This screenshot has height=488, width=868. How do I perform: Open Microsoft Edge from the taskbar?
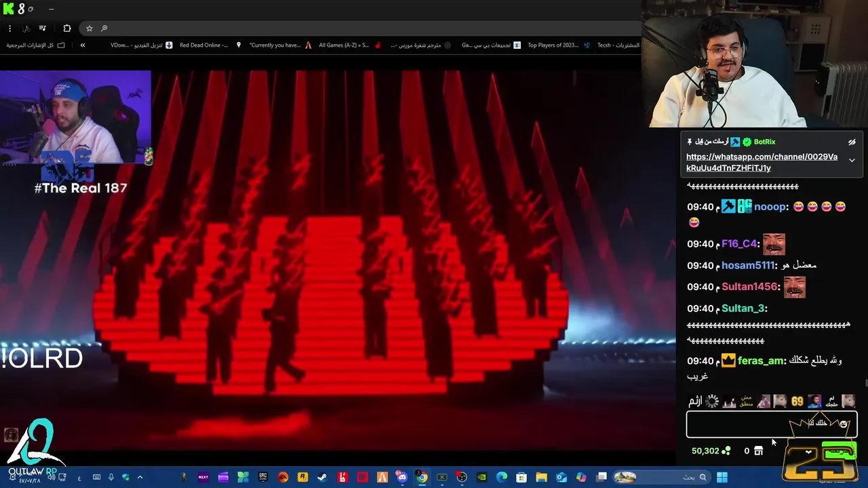[502, 478]
